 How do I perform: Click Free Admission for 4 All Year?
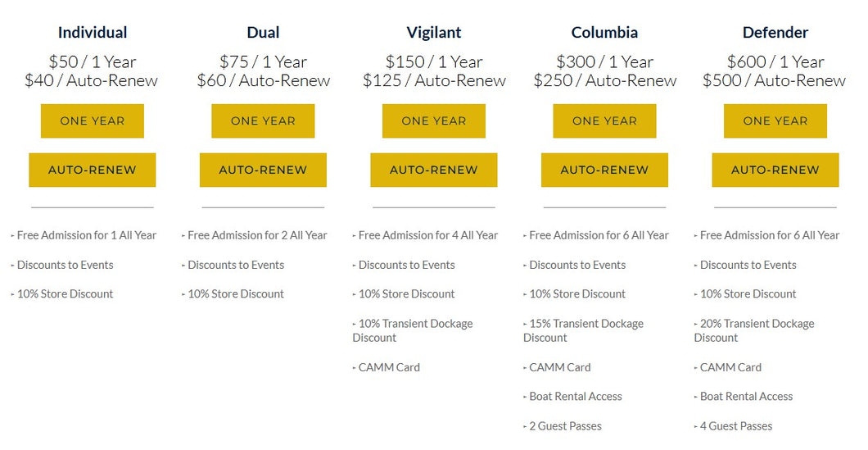tap(427, 235)
